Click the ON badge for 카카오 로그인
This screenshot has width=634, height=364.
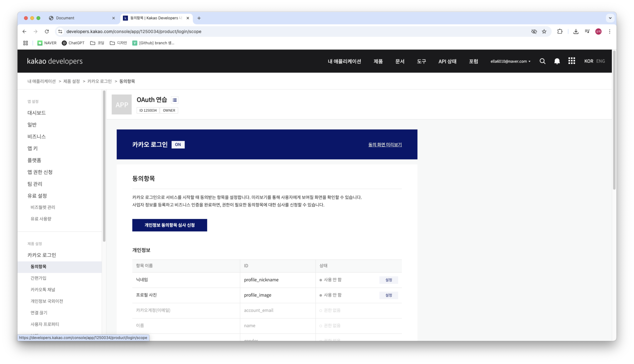point(178,145)
